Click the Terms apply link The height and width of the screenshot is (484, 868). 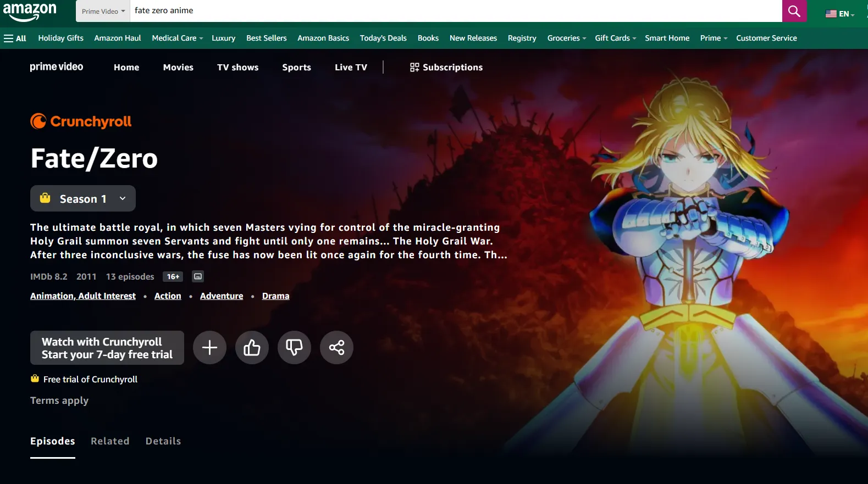pyautogui.click(x=59, y=400)
